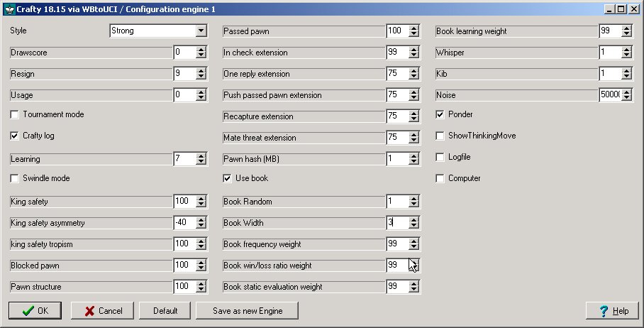Click Save as new Engine button
The width and height of the screenshot is (644, 328).
pos(248,311)
